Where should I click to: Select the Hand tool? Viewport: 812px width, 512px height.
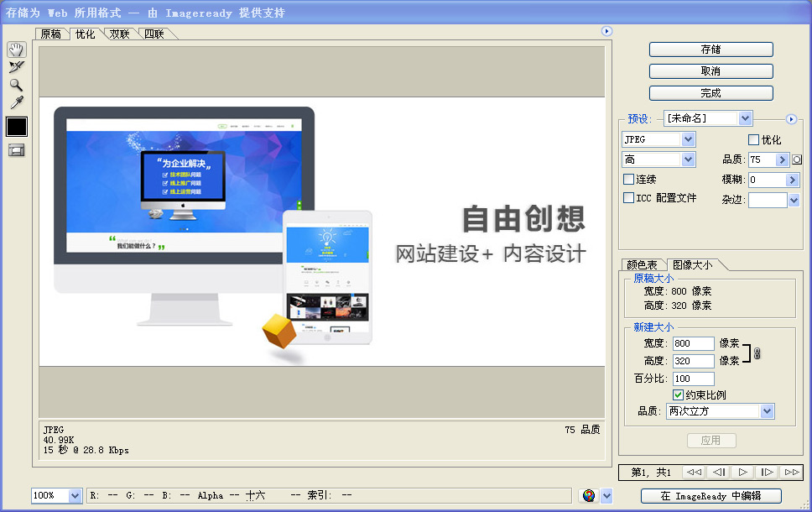(16, 50)
